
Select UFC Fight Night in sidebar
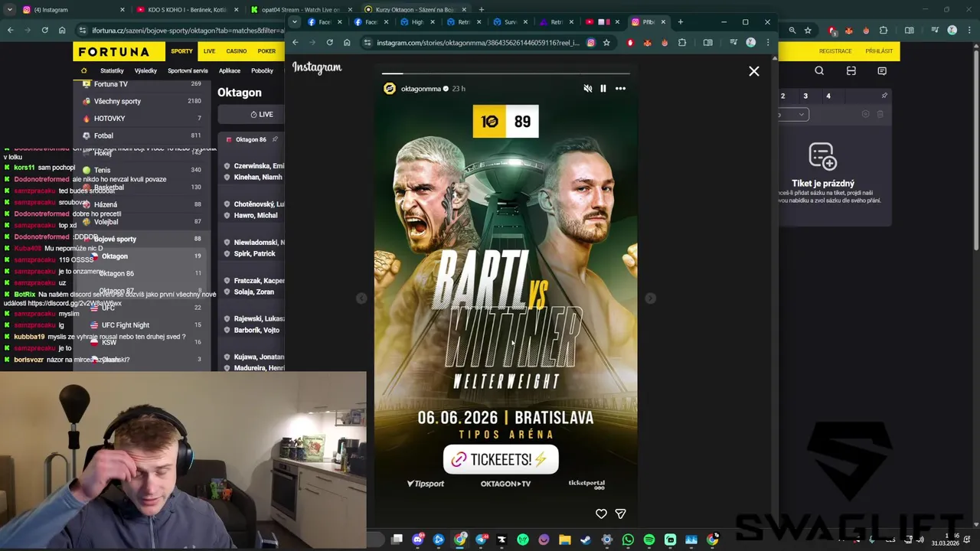coord(140,325)
